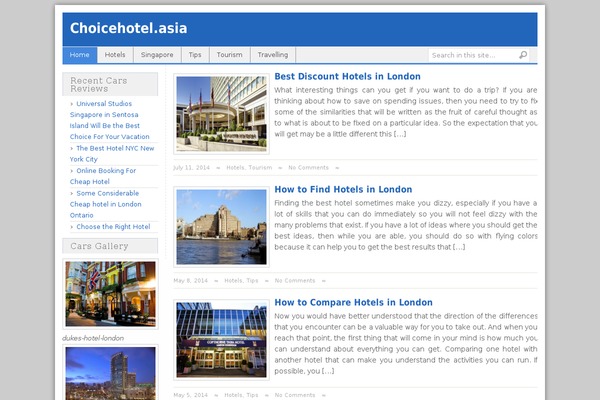
Task: Click the 'Tips' category under May 8 post
Action: click(x=252, y=281)
